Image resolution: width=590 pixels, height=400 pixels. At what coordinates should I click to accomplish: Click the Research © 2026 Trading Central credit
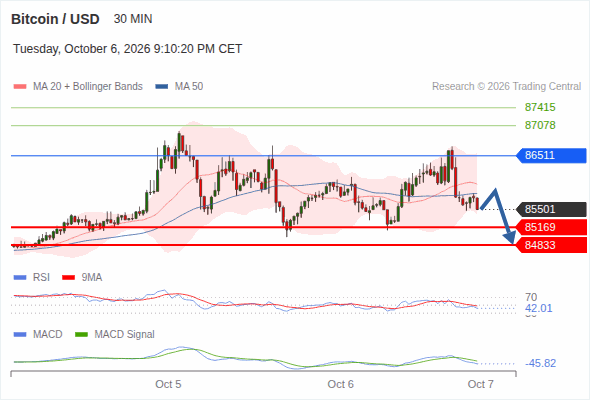(506, 87)
